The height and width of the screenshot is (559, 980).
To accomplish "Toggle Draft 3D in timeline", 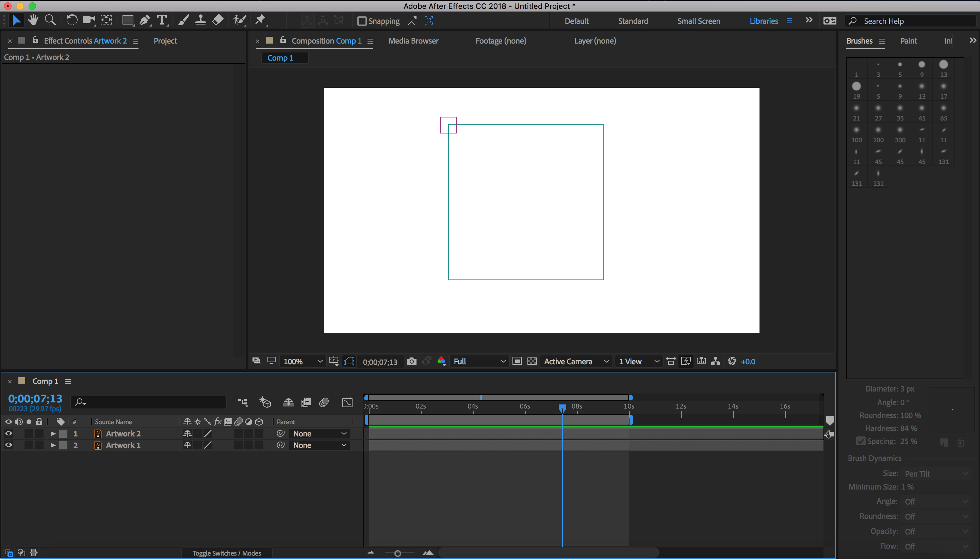I will point(265,402).
